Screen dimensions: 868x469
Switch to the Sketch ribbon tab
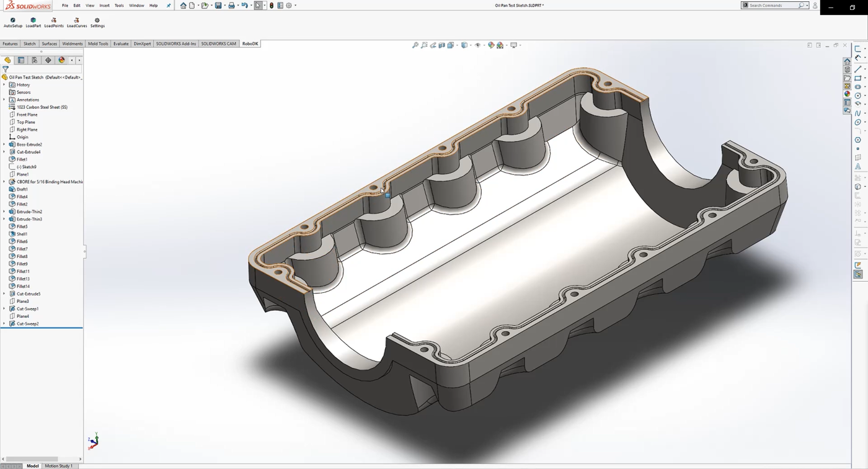(x=29, y=43)
